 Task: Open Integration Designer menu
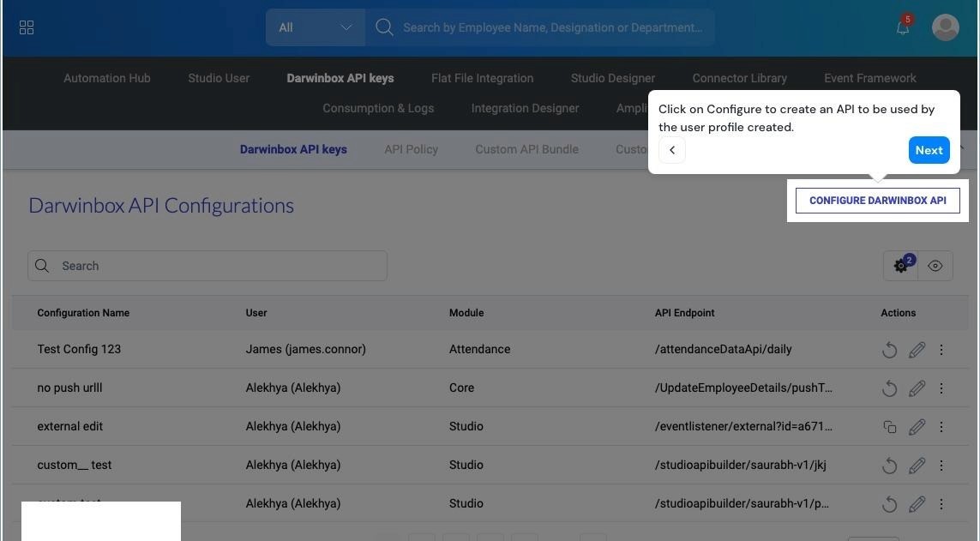525,108
